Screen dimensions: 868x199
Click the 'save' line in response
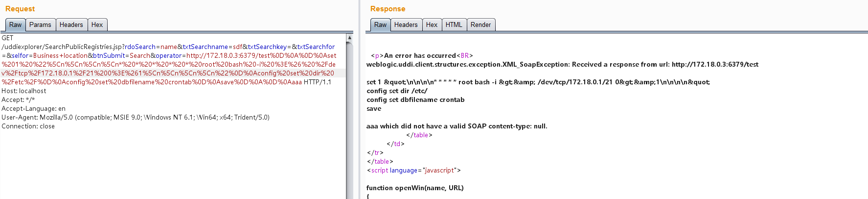pyautogui.click(x=374, y=109)
